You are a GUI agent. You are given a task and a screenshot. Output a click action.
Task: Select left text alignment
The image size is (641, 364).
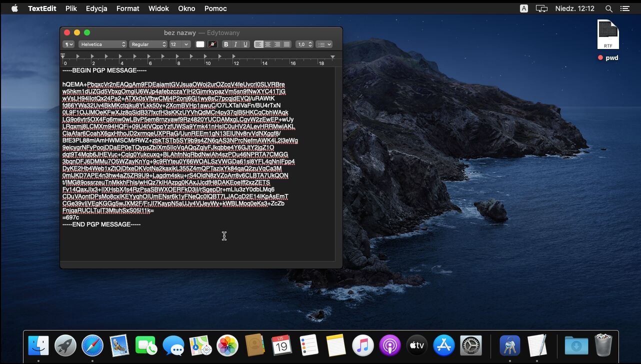coord(258,44)
